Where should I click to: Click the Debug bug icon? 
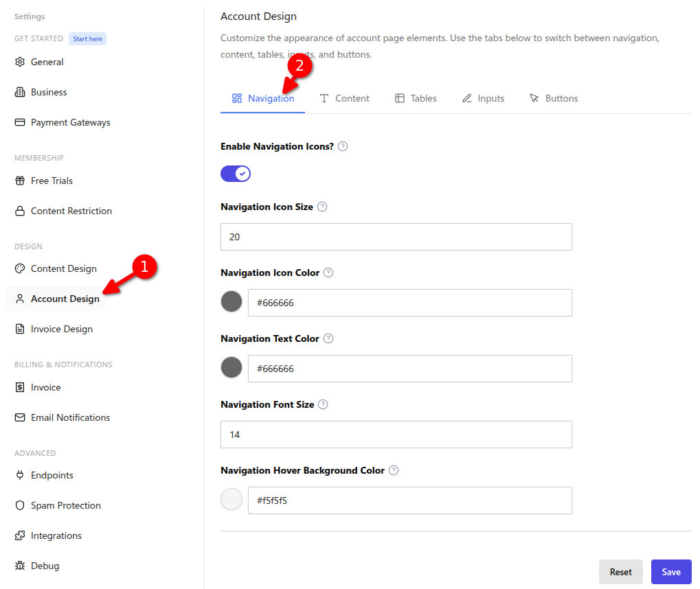coord(20,566)
